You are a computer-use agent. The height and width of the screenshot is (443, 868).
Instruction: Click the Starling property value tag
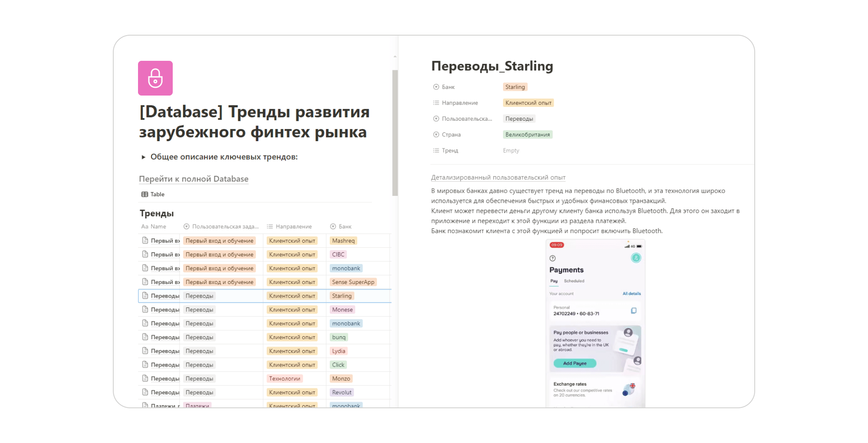[x=515, y=87]
